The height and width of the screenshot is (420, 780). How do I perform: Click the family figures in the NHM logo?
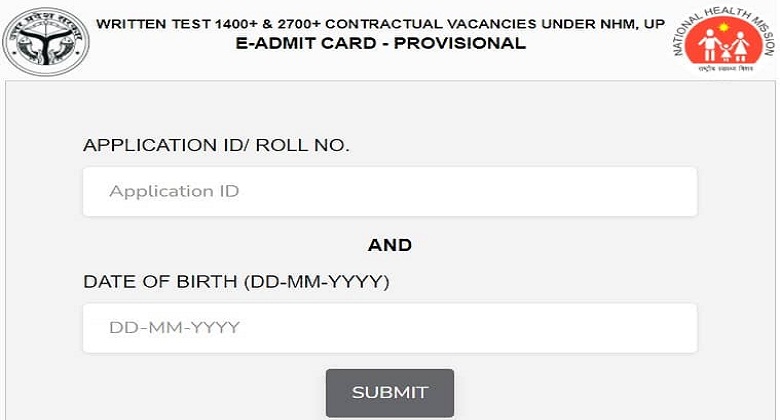click(x=724, y=46)
